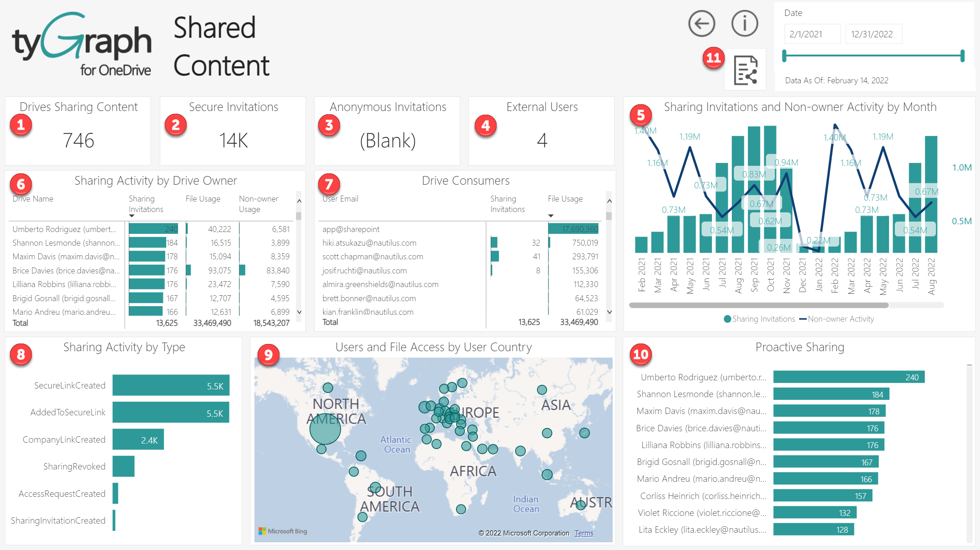This screenshot has height=550, width=980.
Task: Click the red badge number 5
Action: [x=640, y=115]
